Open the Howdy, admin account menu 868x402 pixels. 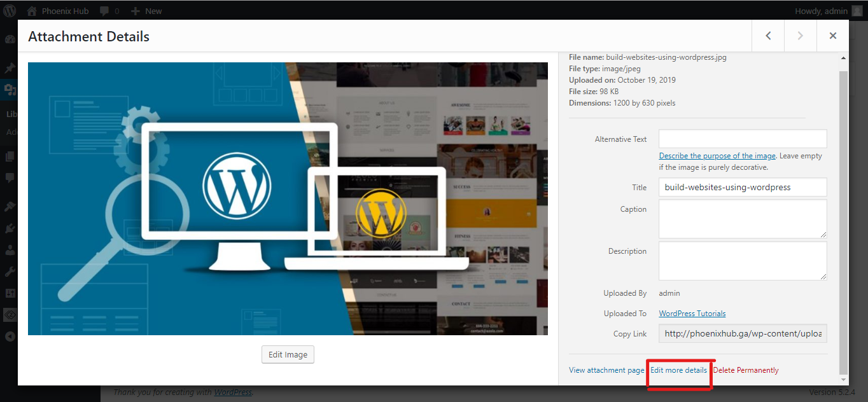point(829,11)
